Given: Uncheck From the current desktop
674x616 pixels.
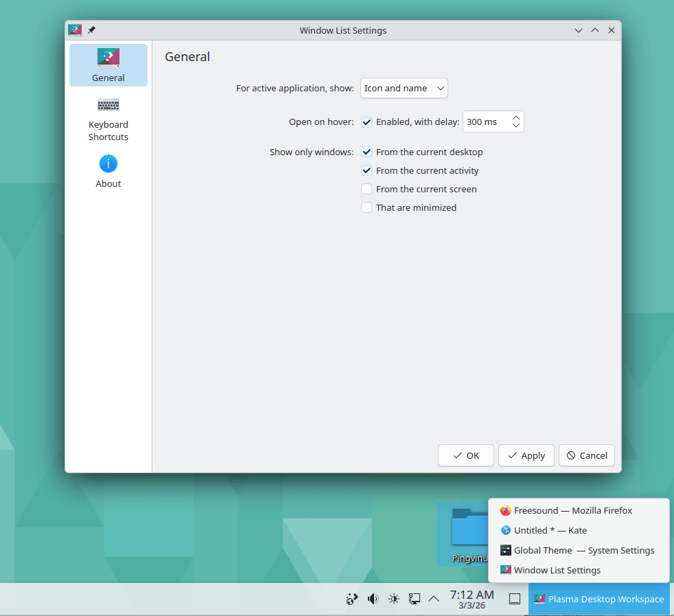Looking at the screenshot, I should click(x=367, y=152).
